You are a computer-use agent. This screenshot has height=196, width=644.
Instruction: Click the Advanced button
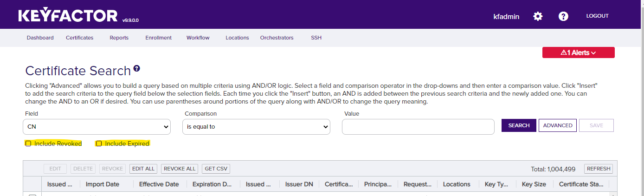558,125
